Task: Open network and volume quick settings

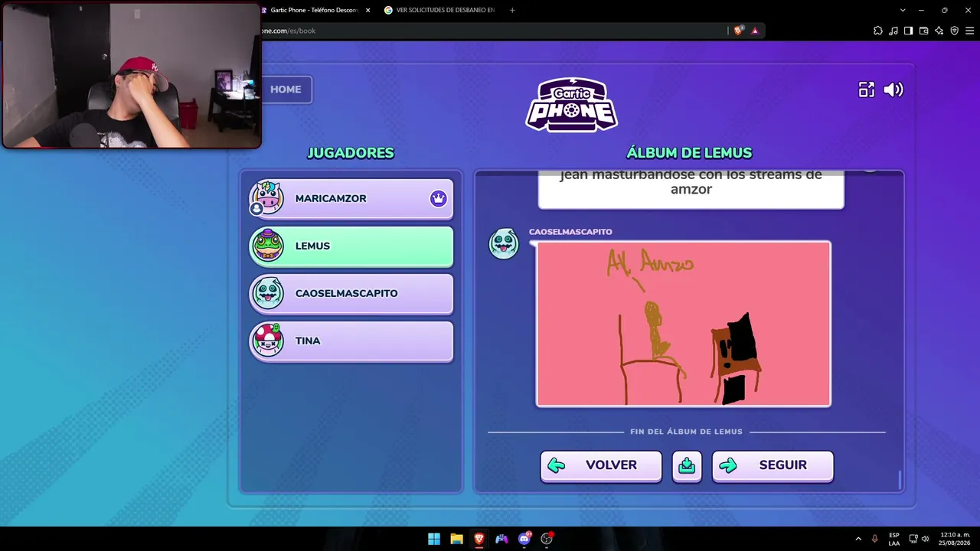Action: click(919, 539)
